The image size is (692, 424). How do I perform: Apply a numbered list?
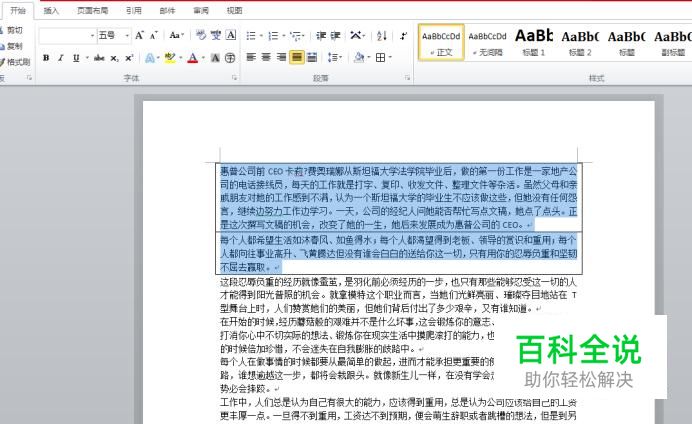(273, 36)
